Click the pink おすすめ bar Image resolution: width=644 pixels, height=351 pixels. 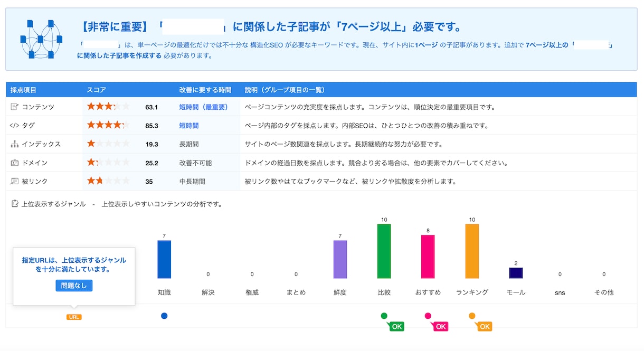coord(428,257)
